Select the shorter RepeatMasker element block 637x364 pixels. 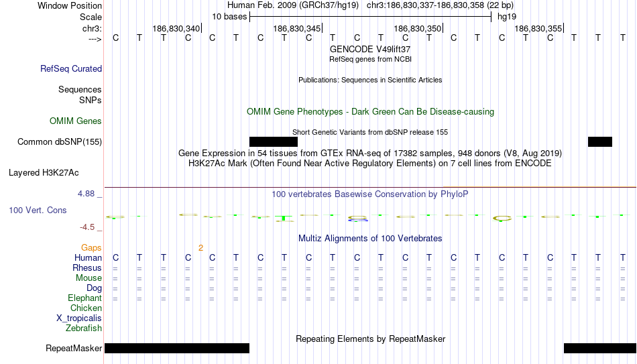coord(600,348)
